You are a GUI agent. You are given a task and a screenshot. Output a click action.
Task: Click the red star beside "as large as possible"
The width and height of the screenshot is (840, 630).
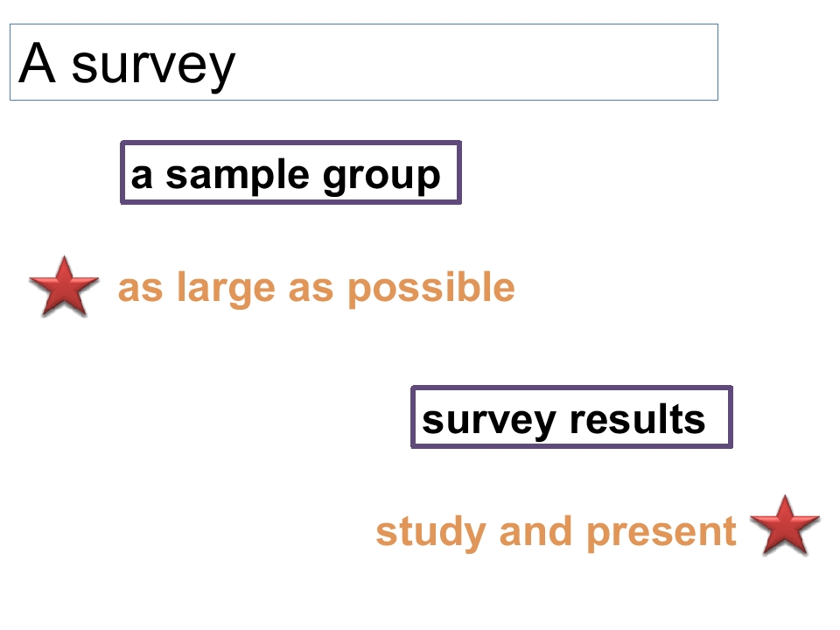click(x=64, y=287)
